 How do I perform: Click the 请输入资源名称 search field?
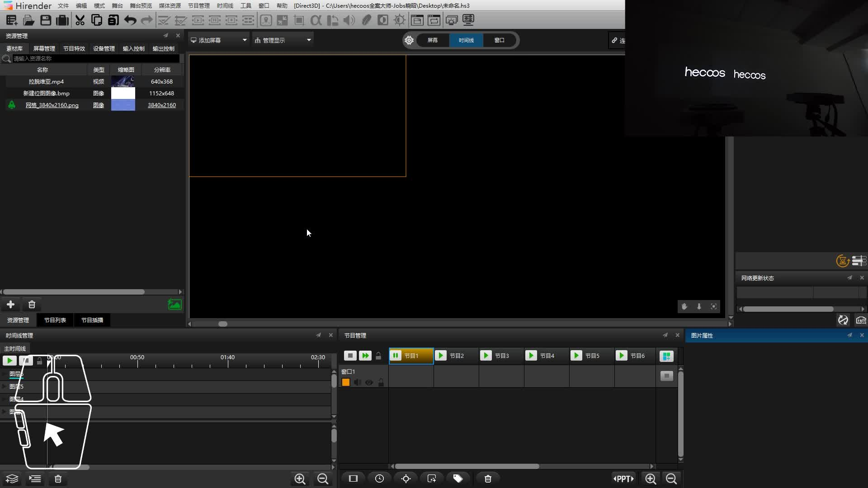pyautogui.click(x=96, y=59)
